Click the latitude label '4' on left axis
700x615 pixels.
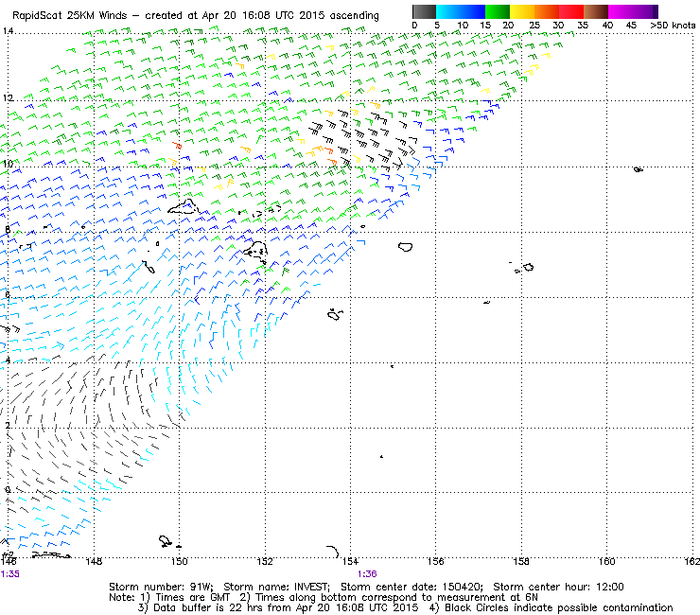pyautogui.click(x=8, y=360)
